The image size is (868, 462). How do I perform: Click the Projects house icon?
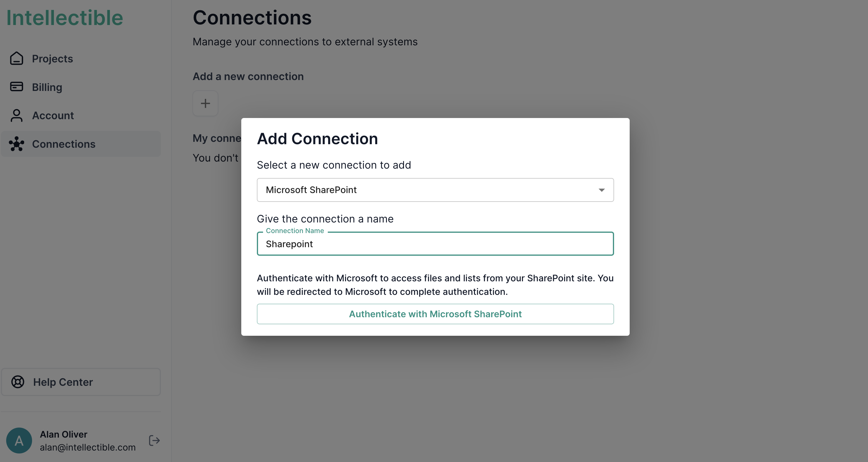[16, 58]
